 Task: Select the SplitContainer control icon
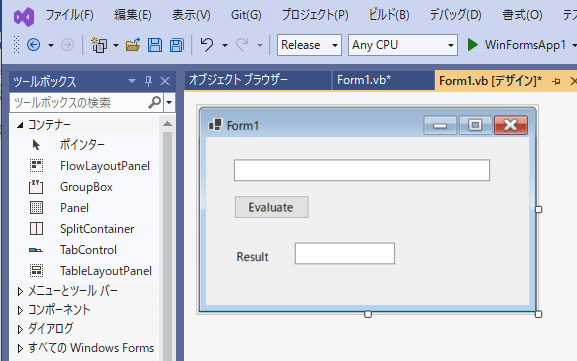click(36, 229)
